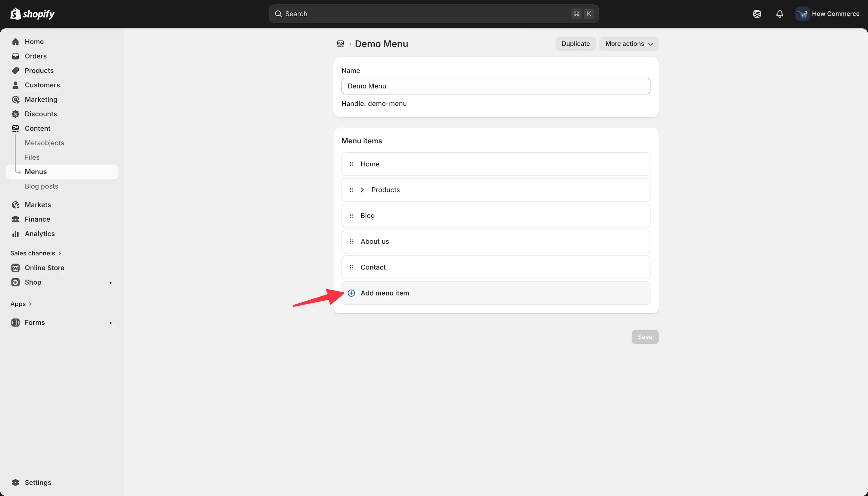Click the Finance bank icon
The image size is (868, 496).
click(15, 219)
